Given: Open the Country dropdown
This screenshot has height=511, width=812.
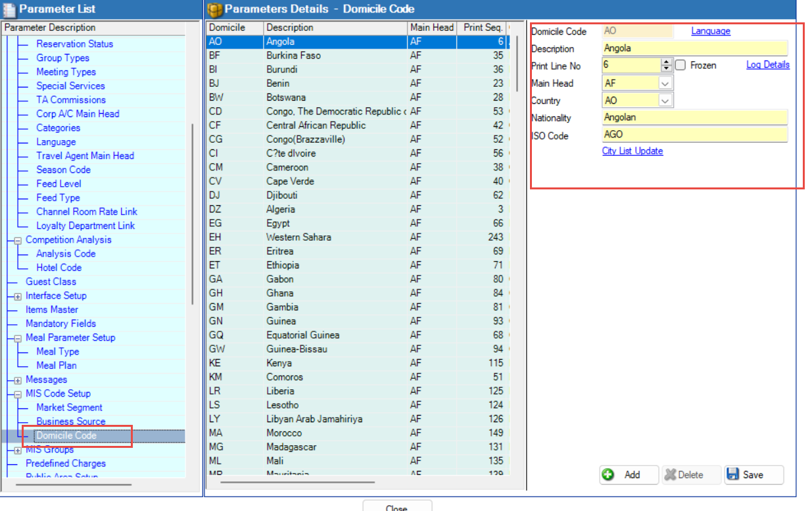Looking at the screenshot, I should pos(665,101).
